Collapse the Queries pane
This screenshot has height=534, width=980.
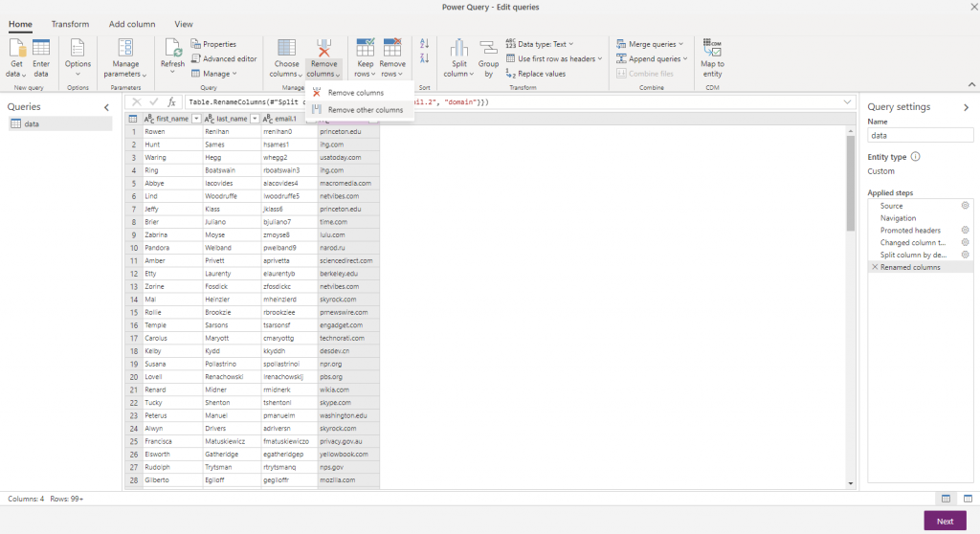106,107
